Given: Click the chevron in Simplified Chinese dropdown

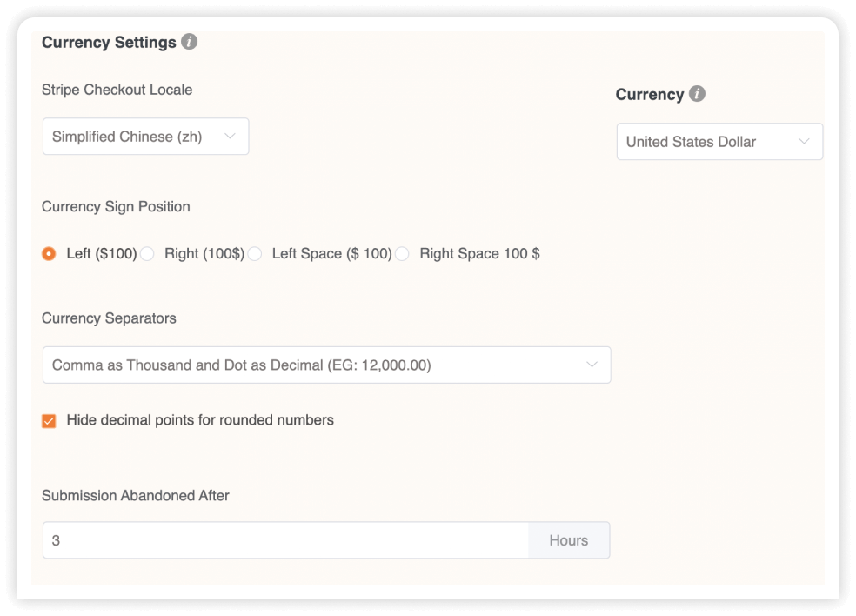Looking at the screenshot, I should (x=230, y=136).
